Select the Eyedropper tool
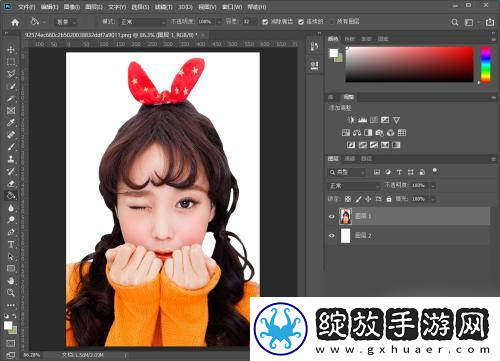The height and width of the screenshot is (361, 500). click(x=11, y=123)
